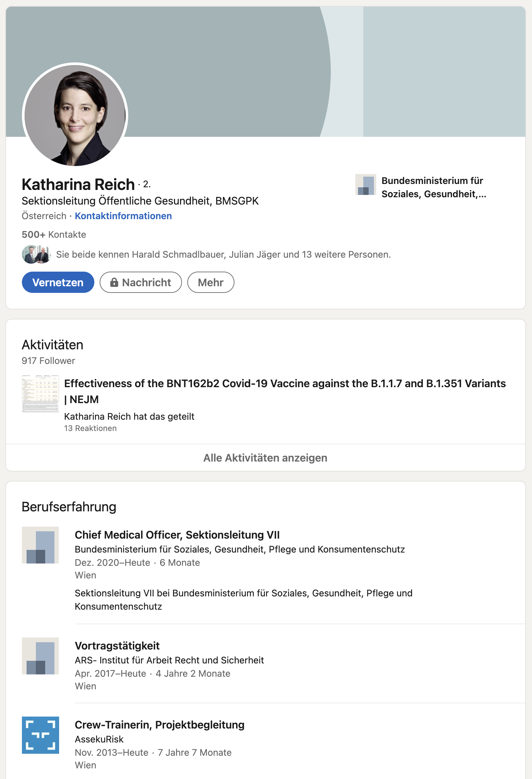Open the Mehr options button

211,282
